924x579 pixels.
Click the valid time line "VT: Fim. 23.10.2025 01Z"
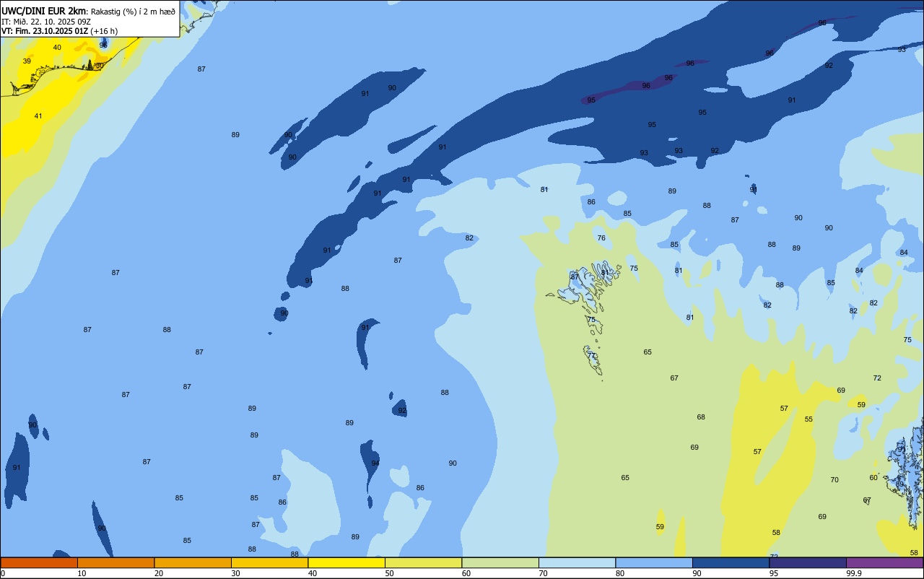coord(45,31)
